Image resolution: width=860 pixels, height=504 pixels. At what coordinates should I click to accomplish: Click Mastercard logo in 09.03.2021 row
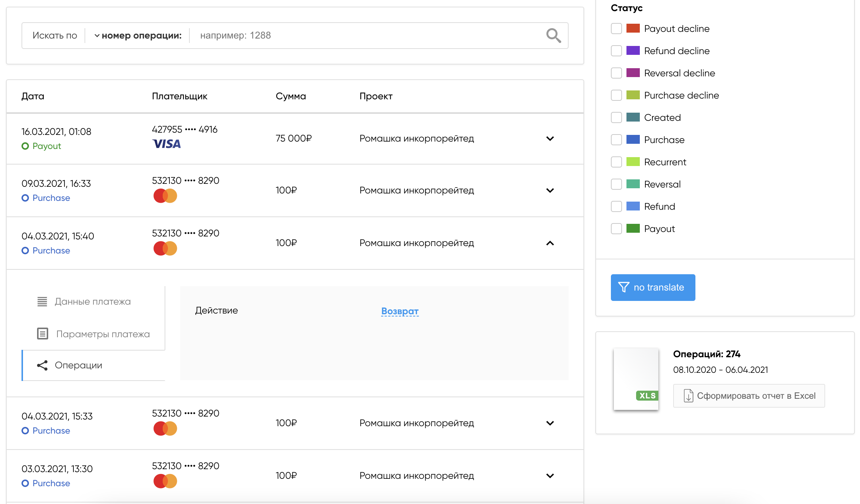pos(165,196)
